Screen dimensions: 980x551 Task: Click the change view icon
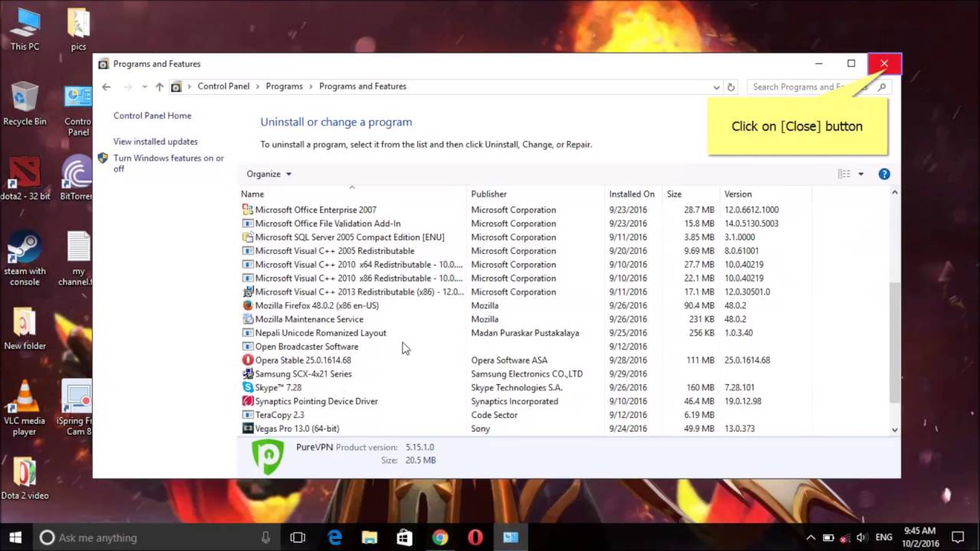(844, 174)
